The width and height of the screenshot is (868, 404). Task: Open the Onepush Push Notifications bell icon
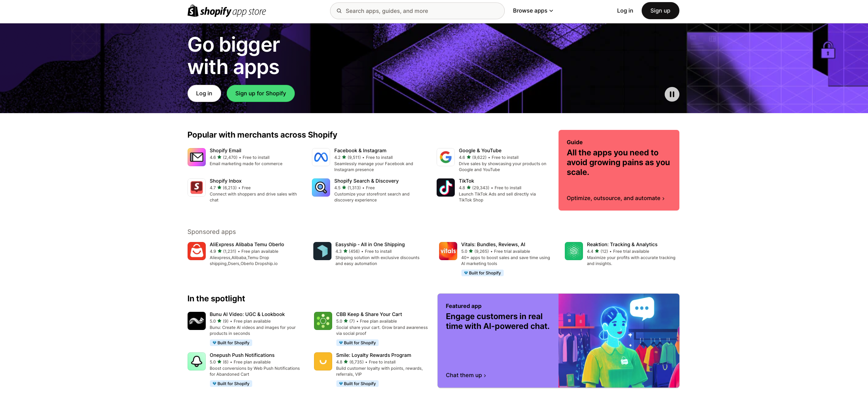196,361
